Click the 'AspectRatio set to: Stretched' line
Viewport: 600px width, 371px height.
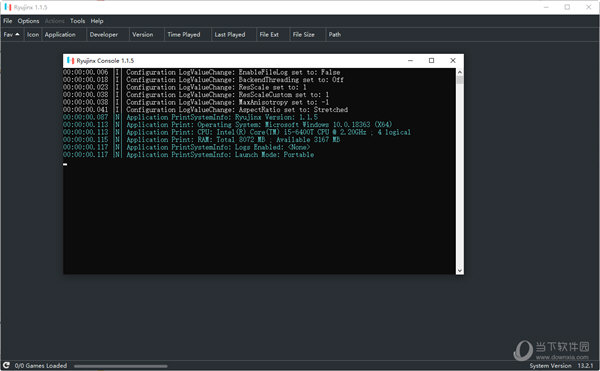[205, 110]
